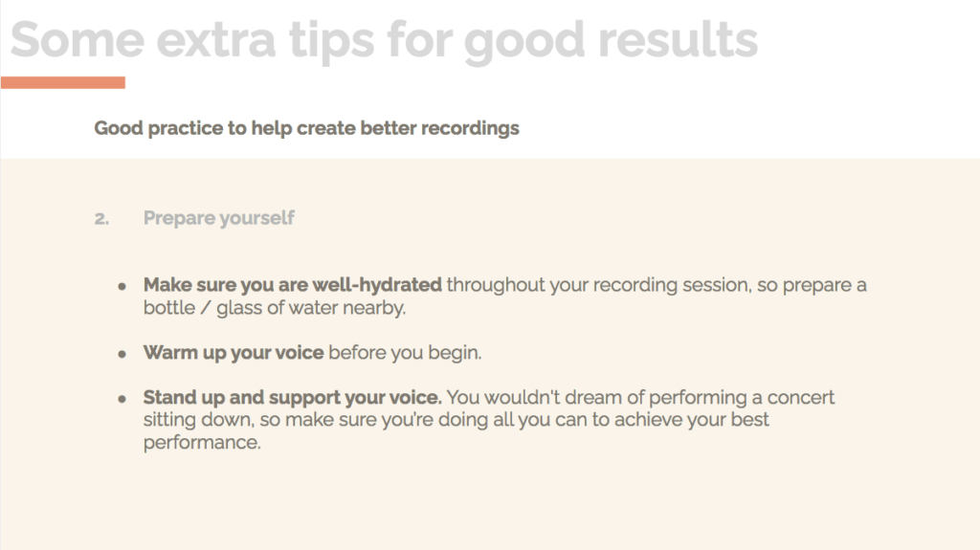
Task: Click the first bullet point dot
Action: pyautogui.click(x=122, y=286)
